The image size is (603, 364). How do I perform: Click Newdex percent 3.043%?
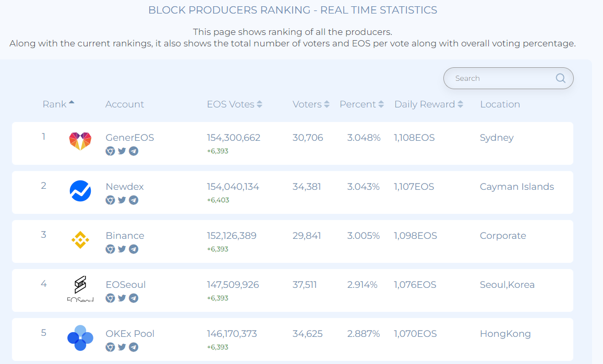tap(364, 187)
